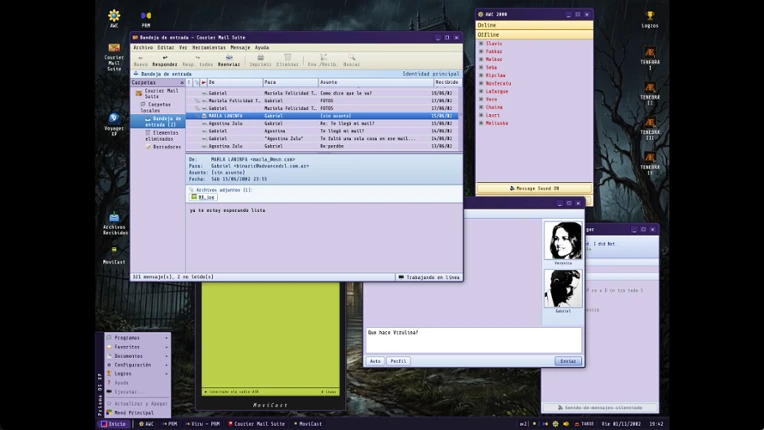Viewport: 764px width, 430px height.
Task: Click the Buscar magnifier icon
Action: click(x=351, y=57)
